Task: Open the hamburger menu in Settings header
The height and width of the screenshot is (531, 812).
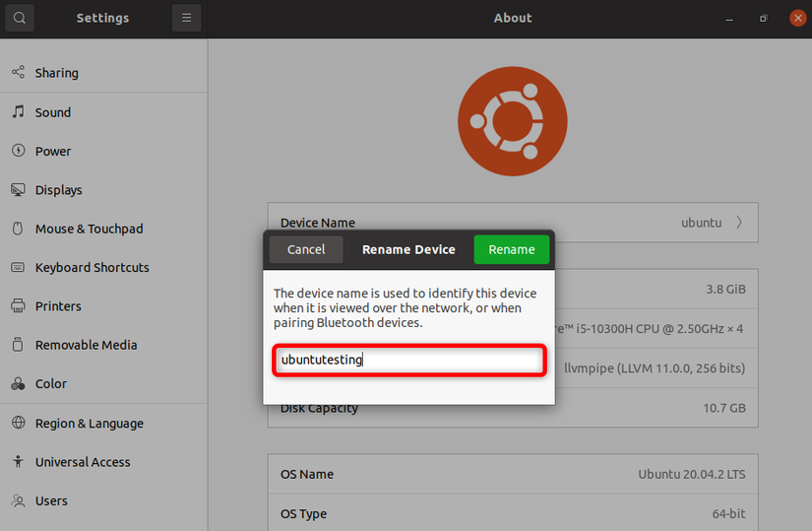Action: (186, 18)
